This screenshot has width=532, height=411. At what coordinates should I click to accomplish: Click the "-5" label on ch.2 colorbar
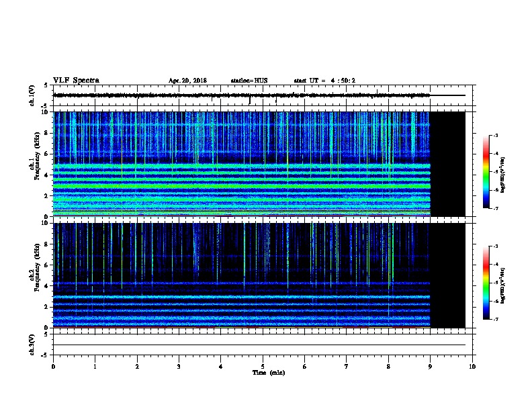click(495, 283)
